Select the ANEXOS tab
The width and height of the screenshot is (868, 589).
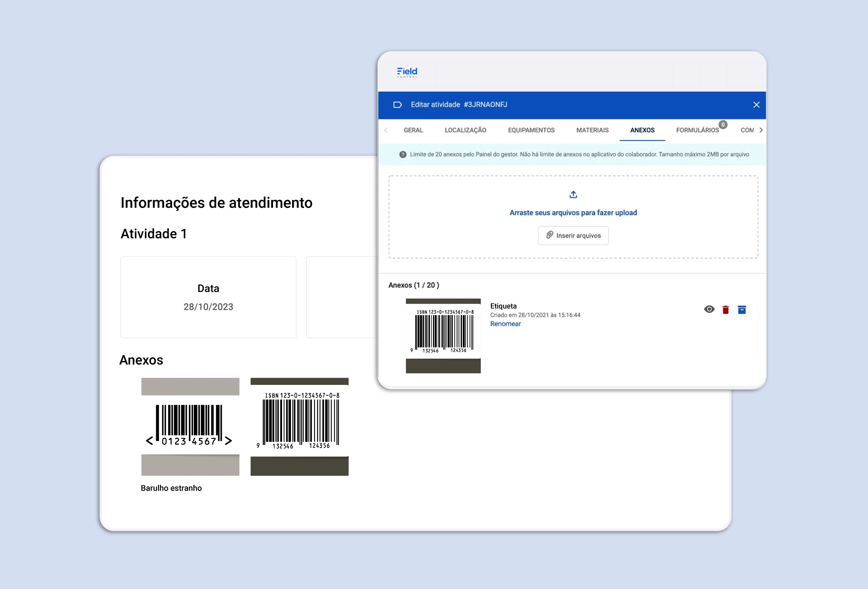[x=642, y=130]
